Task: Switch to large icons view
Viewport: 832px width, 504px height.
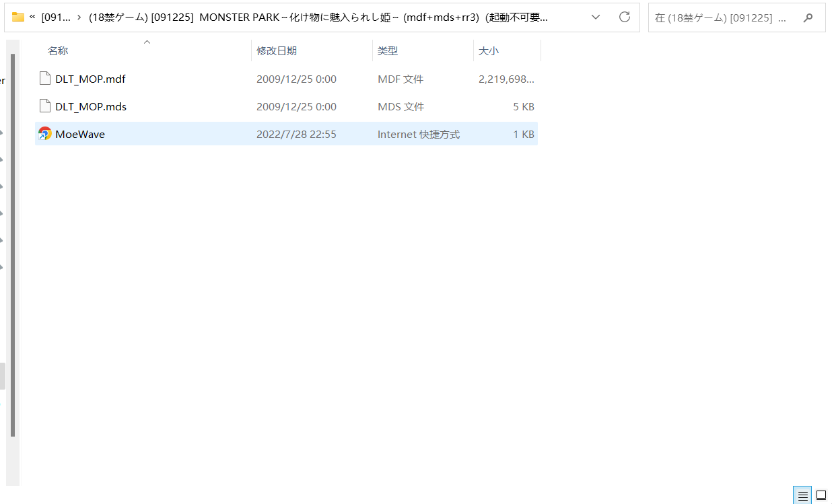Action: click(821, 496)
